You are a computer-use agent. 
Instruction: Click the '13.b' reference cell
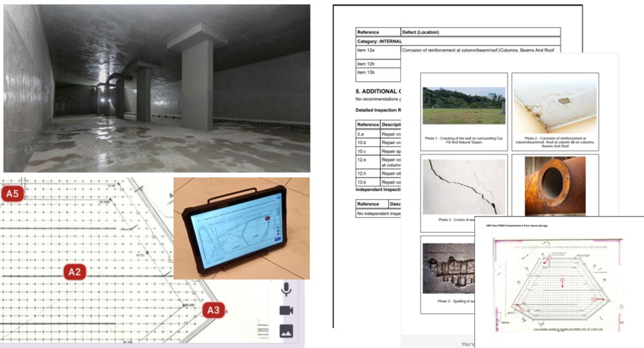[368, 182]
